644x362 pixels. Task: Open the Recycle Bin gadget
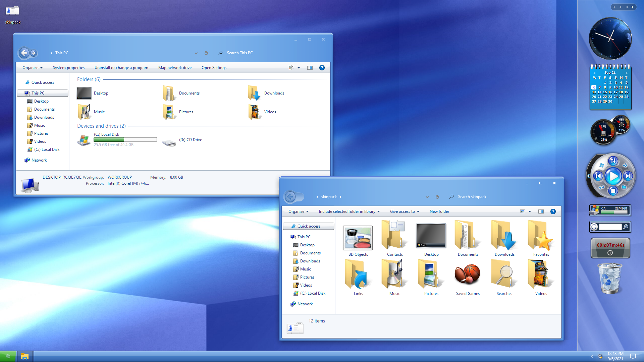(610, 278)
